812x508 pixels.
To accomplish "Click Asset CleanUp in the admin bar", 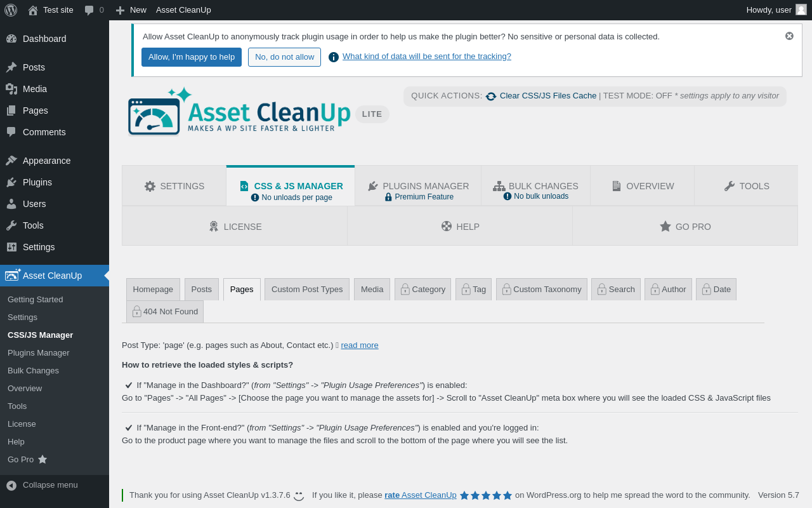I will pyautogui.click(x=183, y=10).
